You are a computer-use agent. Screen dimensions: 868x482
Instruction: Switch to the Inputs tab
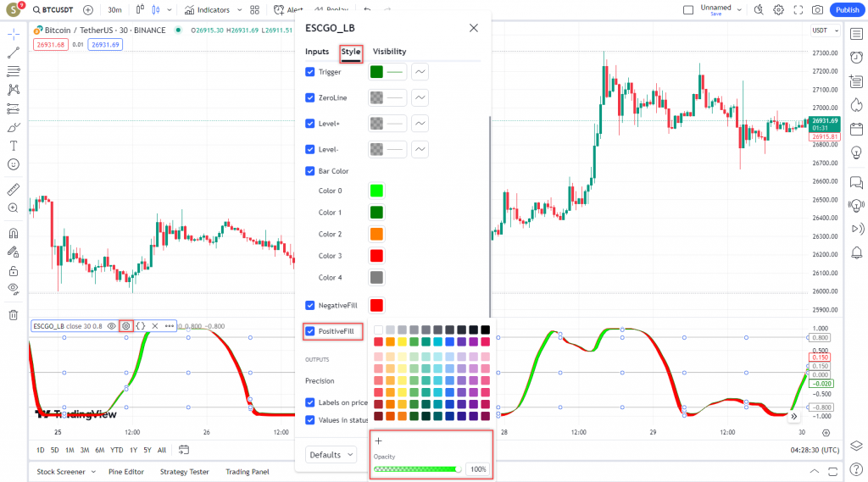(317, 52)
